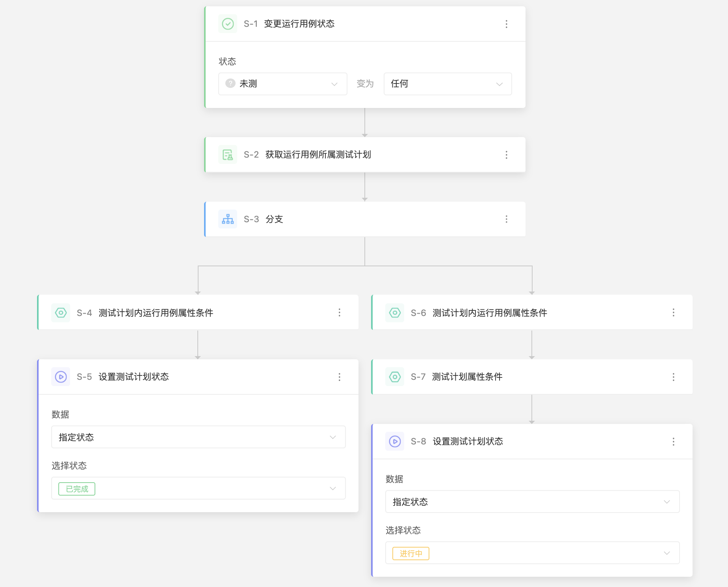
Task: Select the S-2 获取运行用例所属测试计划 title
Action: coord(318,154)
